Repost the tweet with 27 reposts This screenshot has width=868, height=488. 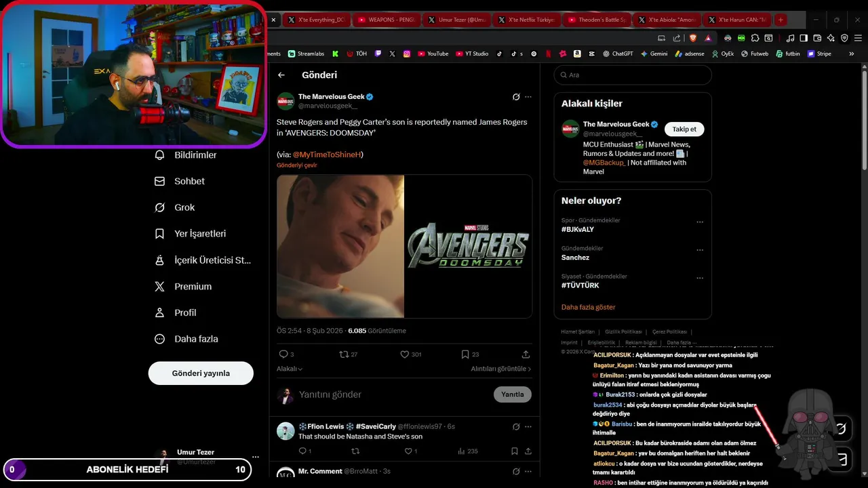(348, 354)
